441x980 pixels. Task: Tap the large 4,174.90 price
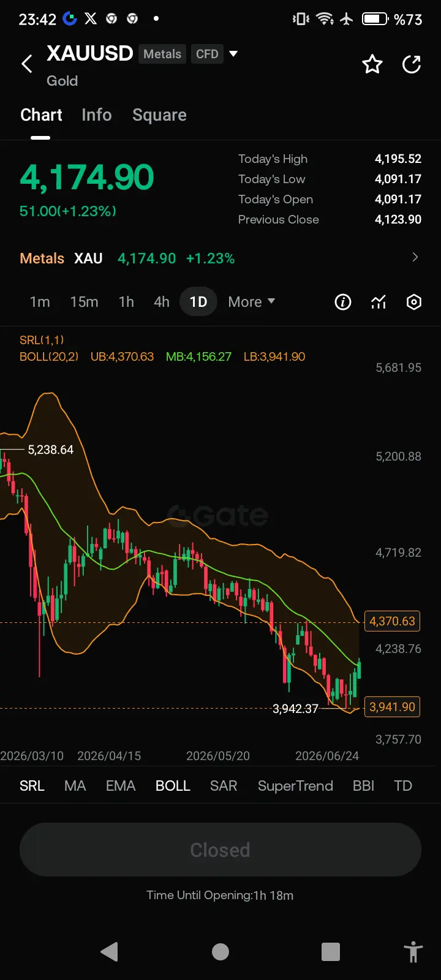(x=86, y=178)
